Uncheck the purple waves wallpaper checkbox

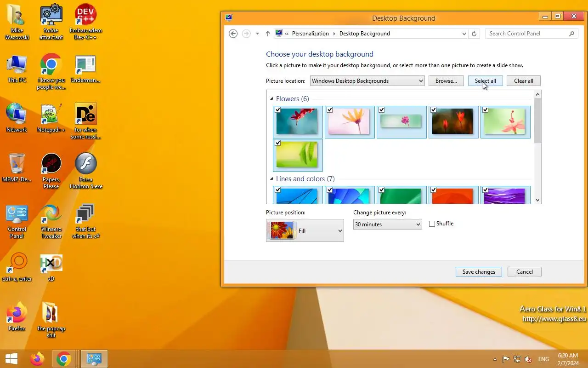point(485,190)
